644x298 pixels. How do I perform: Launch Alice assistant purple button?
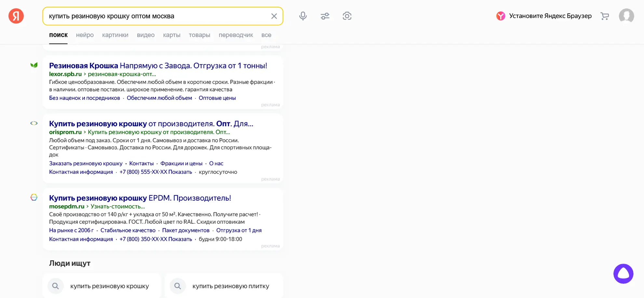(x=623, y=274)
